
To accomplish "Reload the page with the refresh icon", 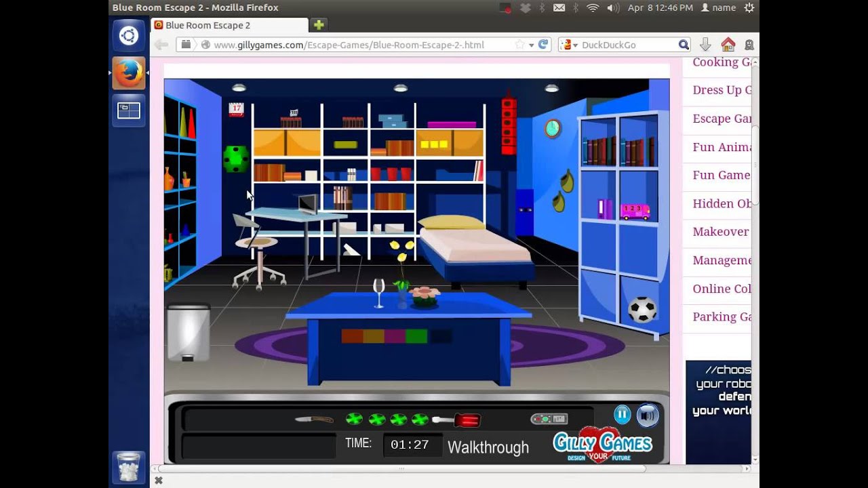I will point(543,45).
